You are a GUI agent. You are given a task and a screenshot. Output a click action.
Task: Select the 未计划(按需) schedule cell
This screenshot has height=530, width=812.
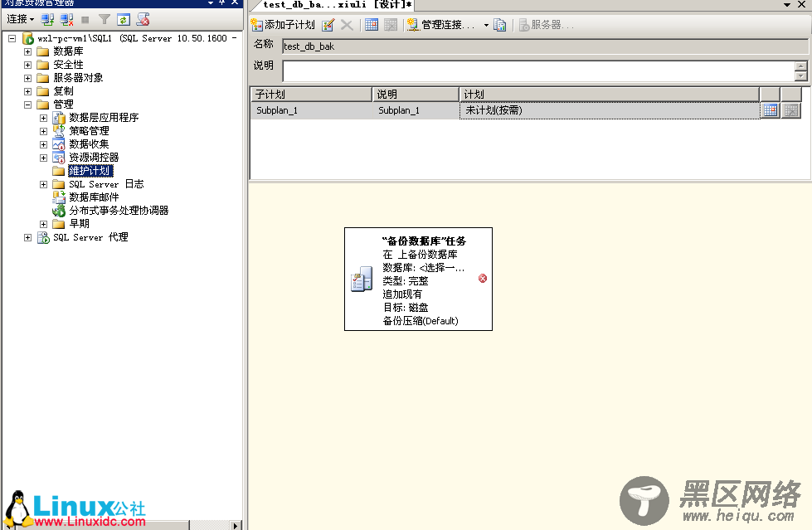pos(610,110)
